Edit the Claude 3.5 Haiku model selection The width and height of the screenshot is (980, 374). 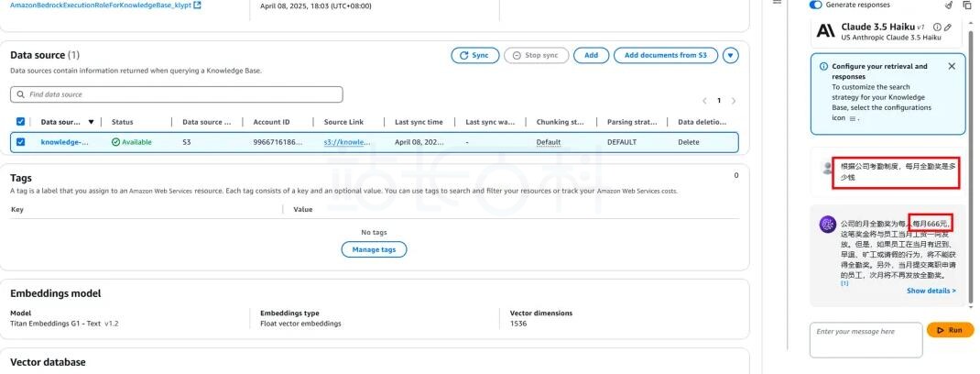[948, 27]
